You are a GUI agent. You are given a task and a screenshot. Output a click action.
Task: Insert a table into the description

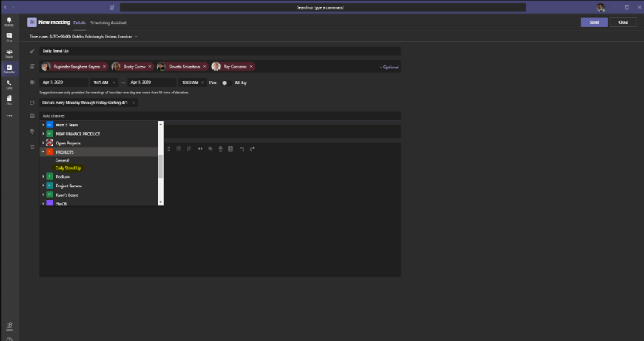pyautogui.click(x=230, y=149)
